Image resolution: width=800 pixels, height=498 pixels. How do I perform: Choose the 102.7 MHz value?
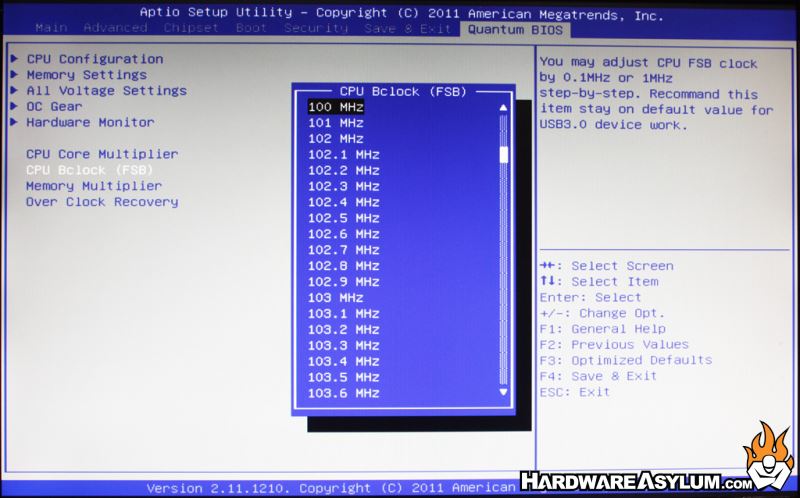click(x=344, y=250)
